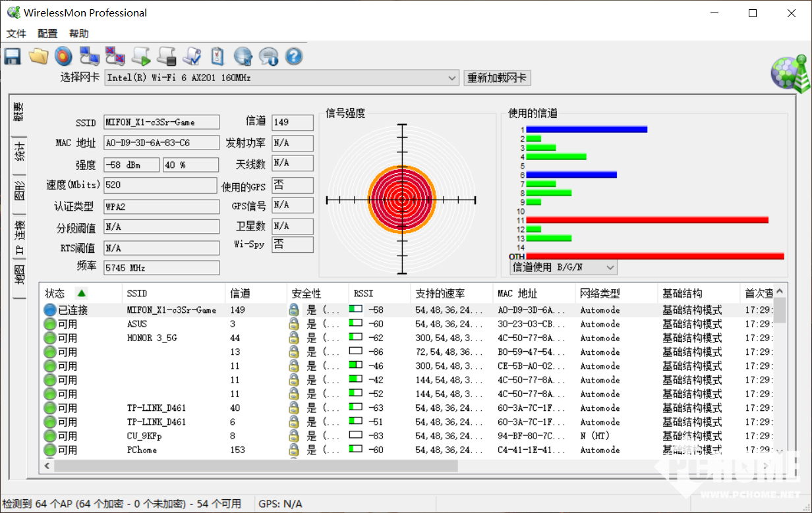The image size is (812, 513).
Task: Click the padlock icon in the PChome row
Action: coord(294,450)
